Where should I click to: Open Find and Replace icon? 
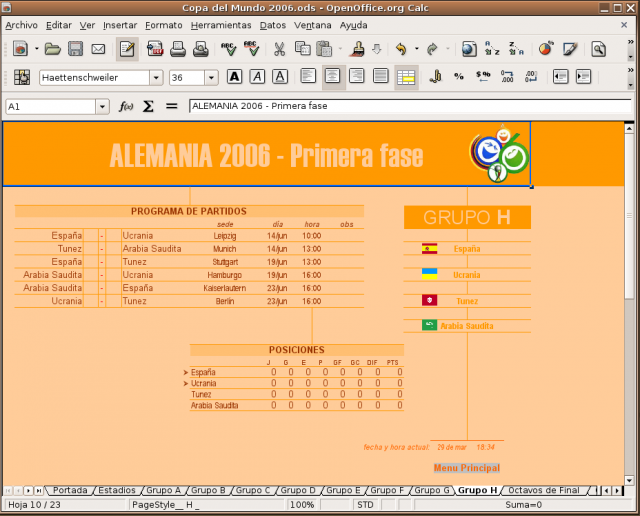pos(598,49)
